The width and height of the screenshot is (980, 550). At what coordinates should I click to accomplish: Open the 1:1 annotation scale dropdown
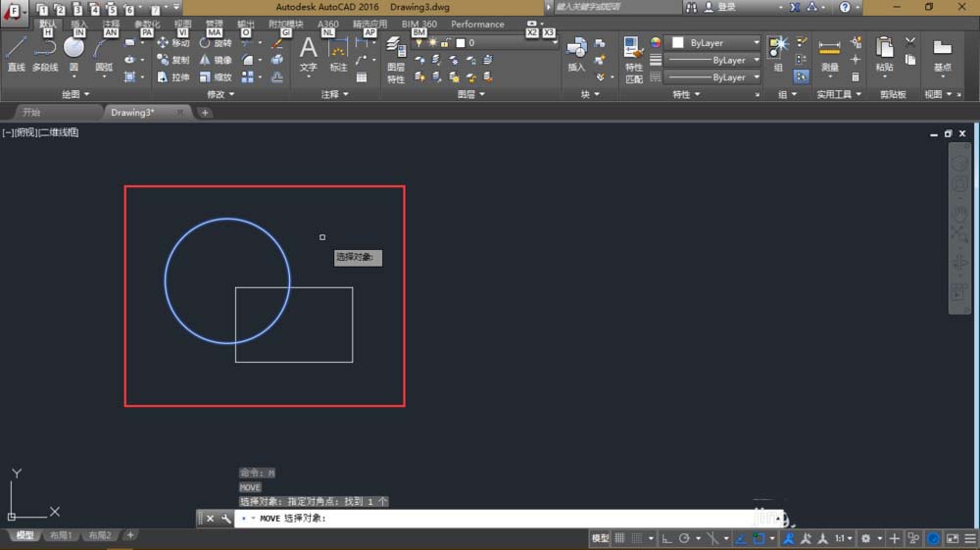click(842, 538)
